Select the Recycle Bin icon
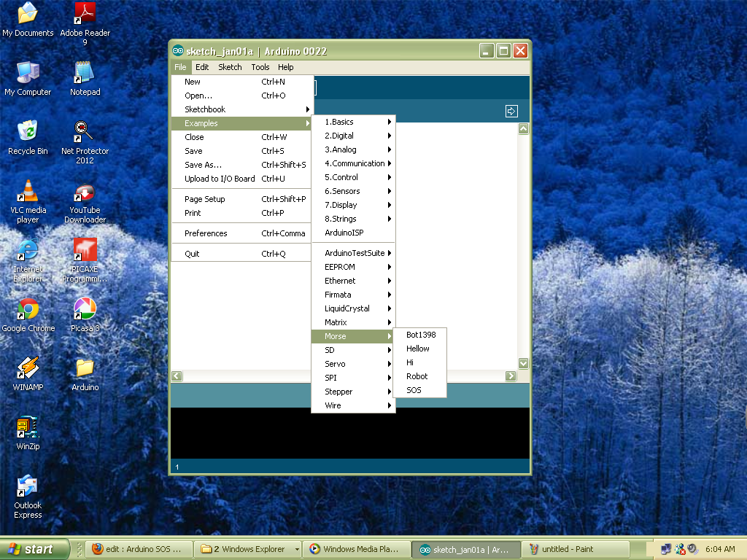Image resolution: width=747 pixels, height=560 pixels. (28, 138)
